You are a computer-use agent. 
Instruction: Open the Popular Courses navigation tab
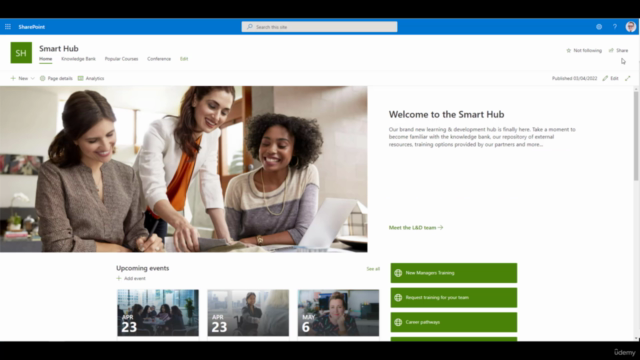point(121,59)
